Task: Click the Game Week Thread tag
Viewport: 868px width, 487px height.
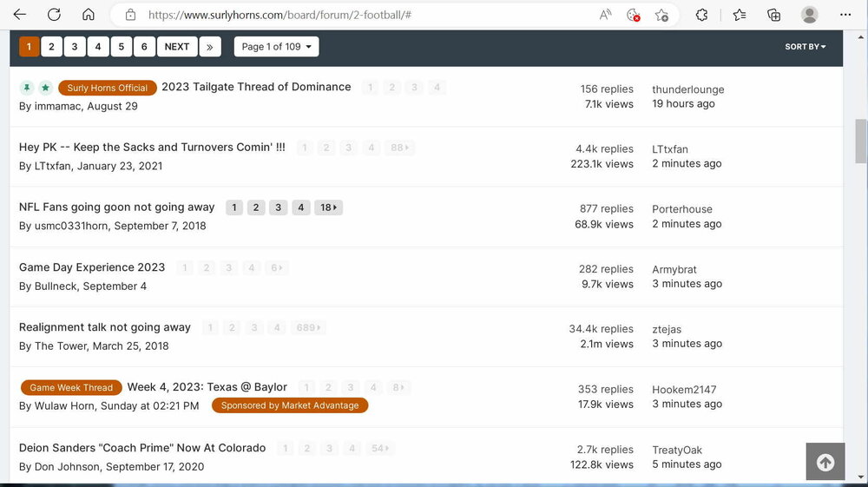Action: [x=71, y=388]
